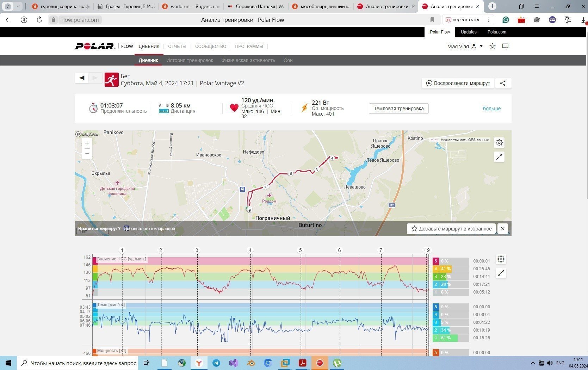This screenshot has width=588, height=370.
Task: Click the browser bookmark icon
Action: pyautogui.click(x=432, y=20)
